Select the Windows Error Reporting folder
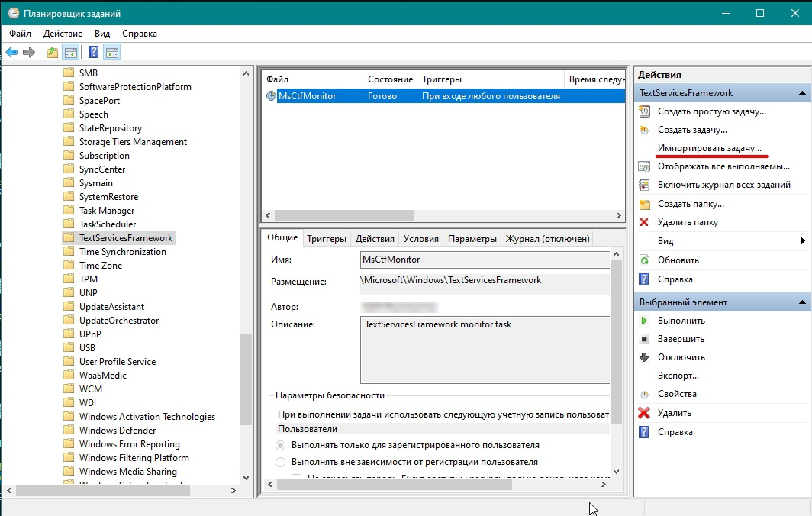 130,444
